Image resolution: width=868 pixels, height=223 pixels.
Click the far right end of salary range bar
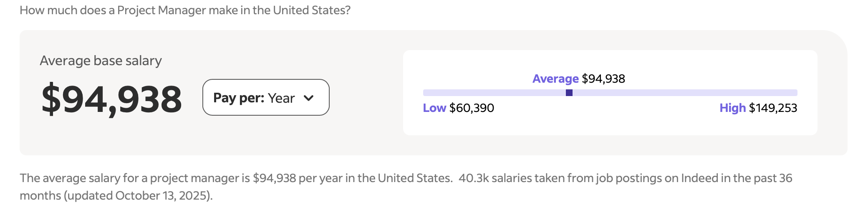[x=795, y=93]
